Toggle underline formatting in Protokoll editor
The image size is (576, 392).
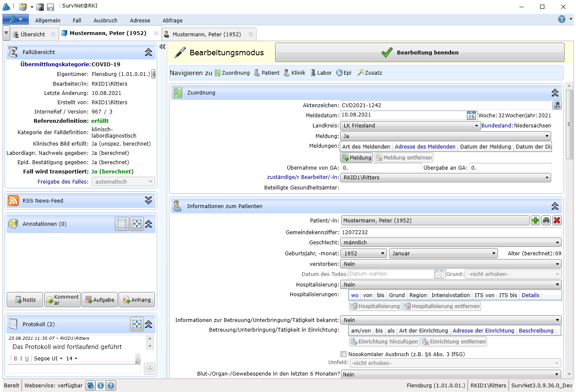(x=27, y=359)
